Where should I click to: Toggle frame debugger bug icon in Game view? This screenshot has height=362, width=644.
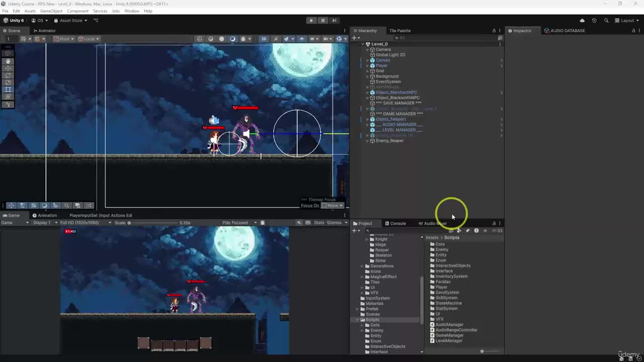point(263,223)
